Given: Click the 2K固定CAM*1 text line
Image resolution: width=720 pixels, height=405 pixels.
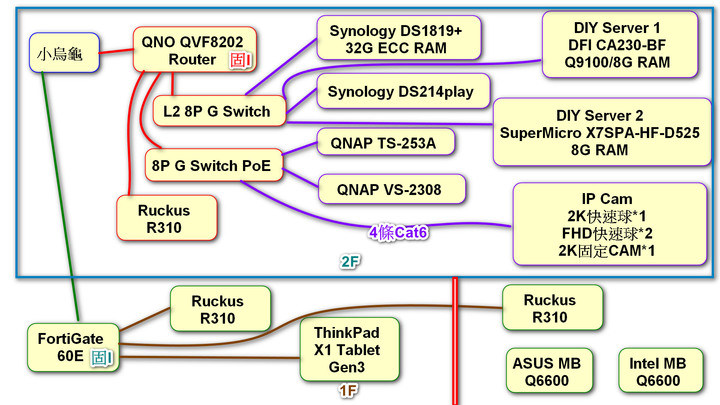Looking at the screenshot, I should click(x=607, y=251).
